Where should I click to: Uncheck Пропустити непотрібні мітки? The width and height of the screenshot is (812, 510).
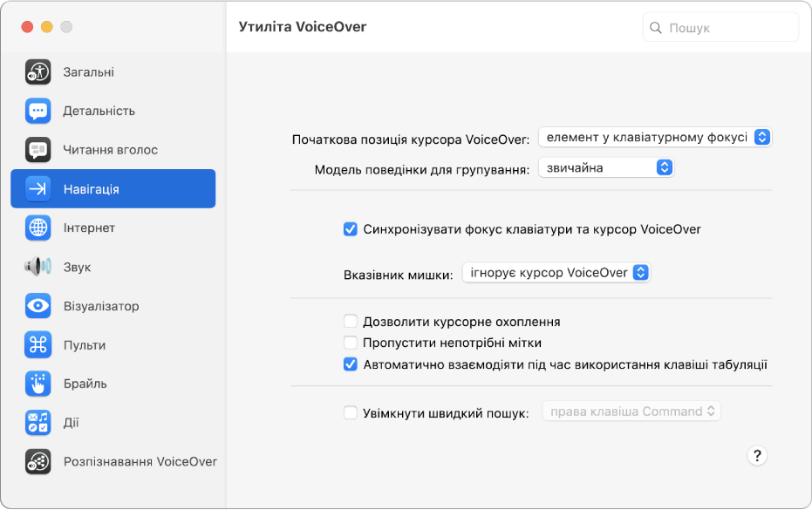tap(351, 343)
